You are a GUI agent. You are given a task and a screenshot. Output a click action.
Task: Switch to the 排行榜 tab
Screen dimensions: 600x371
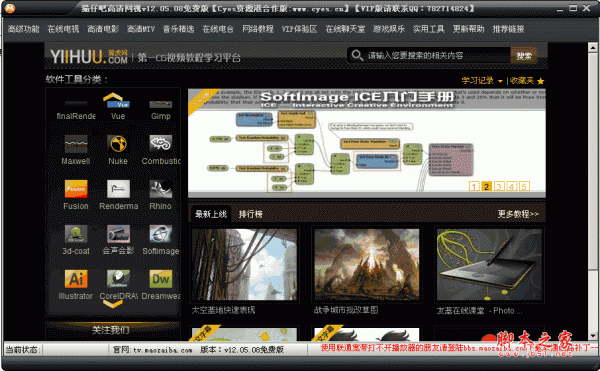point(251,214)
